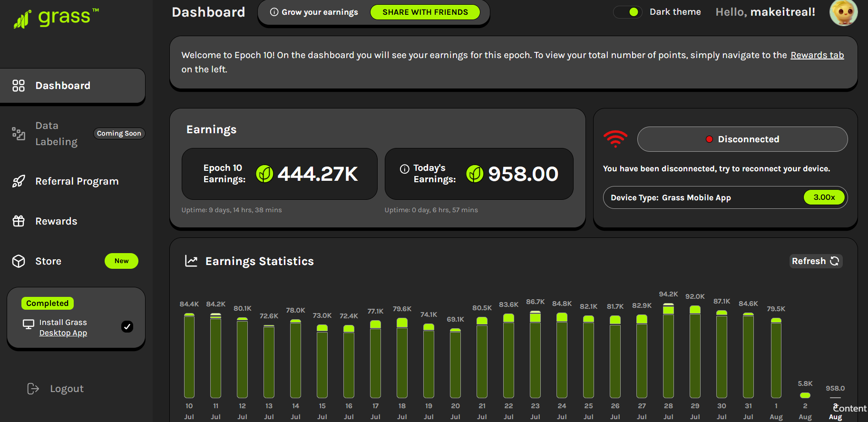Click the 29 Jul bar labeled 92.0K
The height and width of the screenshot is (422, 868).
(x=695, y=352)
